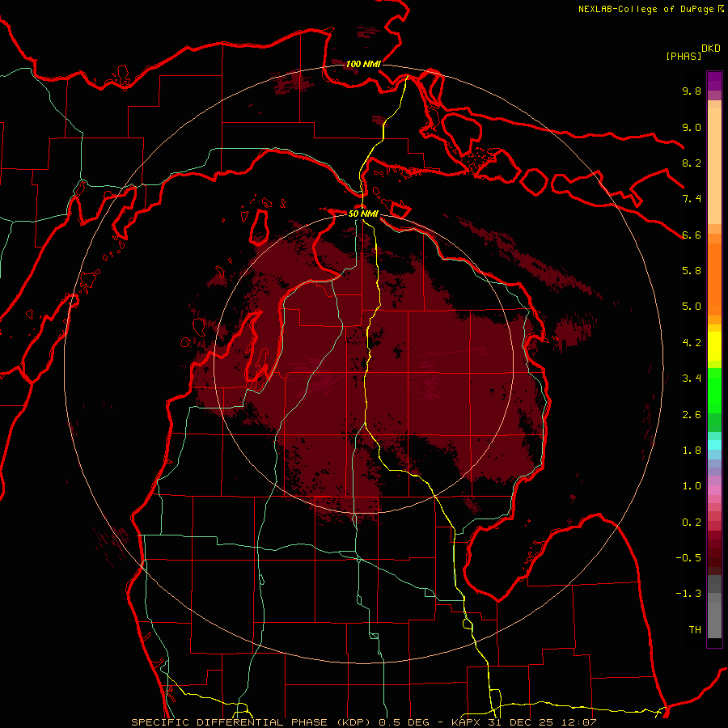728x728 pixels.
Task: Click the -1.3 legend value
Action: point(688,594)
